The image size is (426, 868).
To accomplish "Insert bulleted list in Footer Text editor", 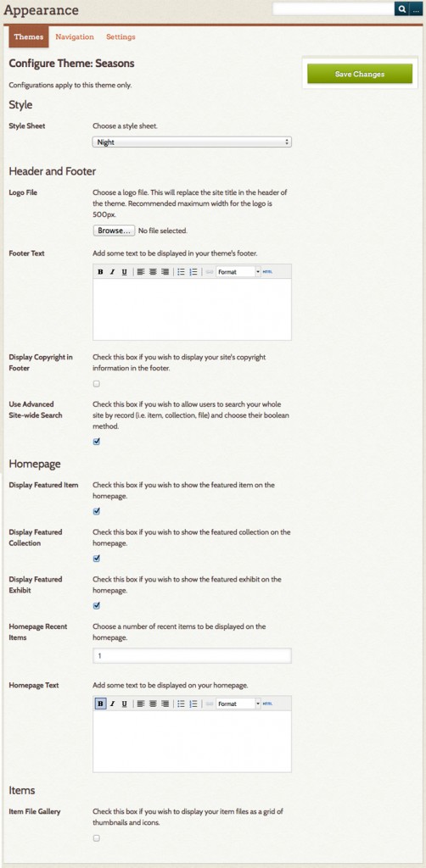I will [x=181, y=272].
